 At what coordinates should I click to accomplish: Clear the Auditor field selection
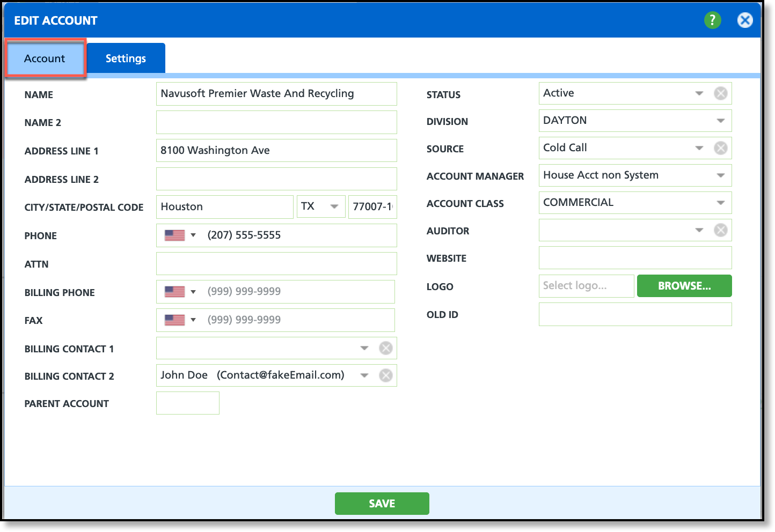[720, 230]
